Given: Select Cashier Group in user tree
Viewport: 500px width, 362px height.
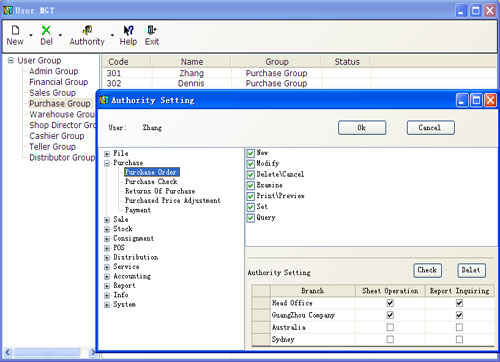Looking at the screenshot, I should [x=57, y=136].
